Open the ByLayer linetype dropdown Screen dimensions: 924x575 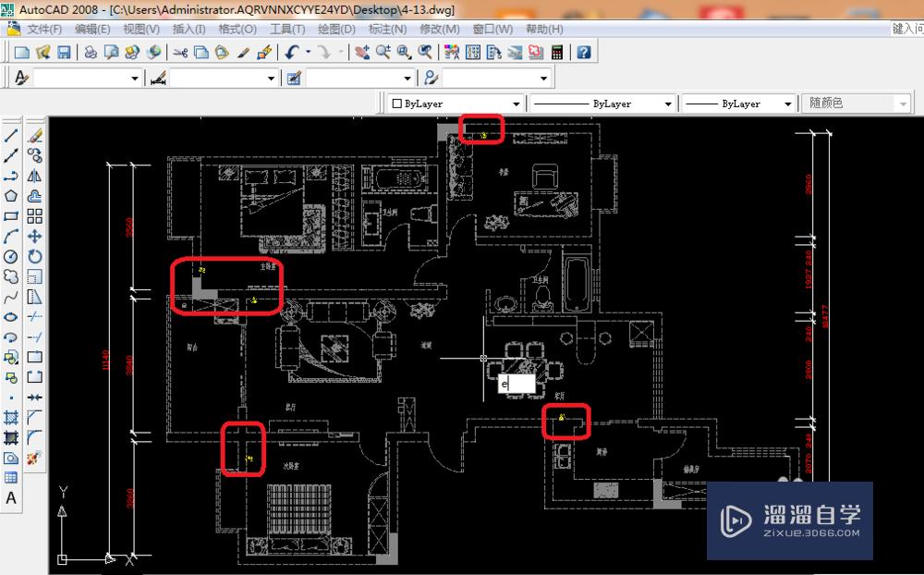pyautogui.click(x=602, y=104)
